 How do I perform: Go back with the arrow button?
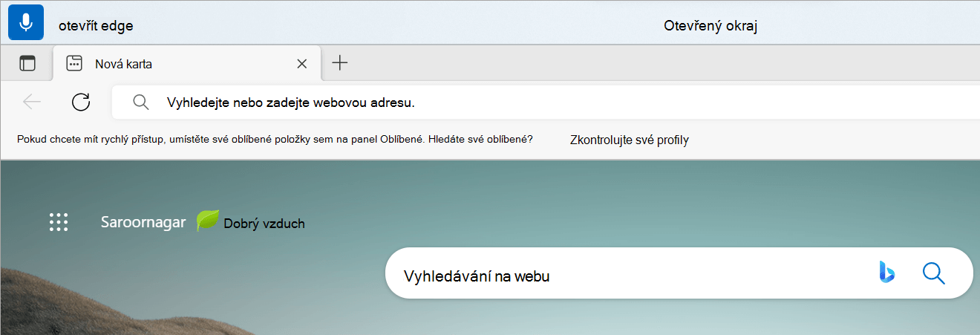[32, 102]
